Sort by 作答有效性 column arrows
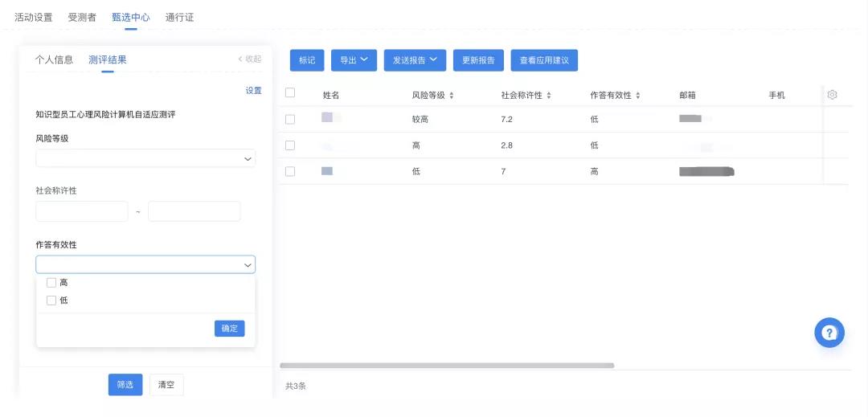Image resolution: width=868 pixels, height=417 pixels. [x=638, y=96]
